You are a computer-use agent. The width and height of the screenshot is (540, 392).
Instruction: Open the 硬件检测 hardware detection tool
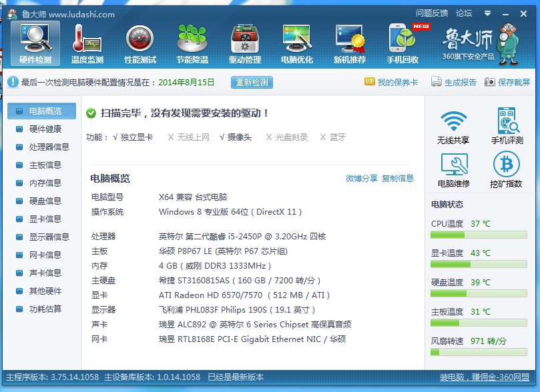tap(35, 43)
